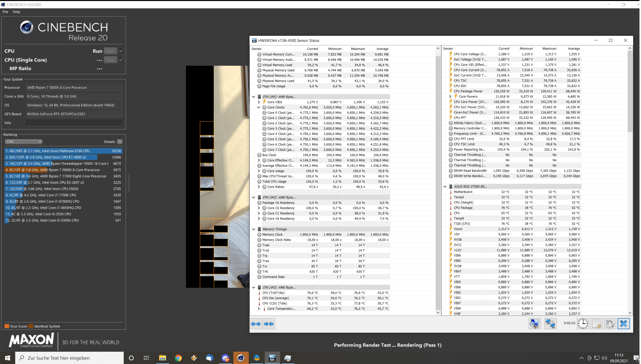
Task: Expand the Core C0 Residency row
Action: pos(258,208)
